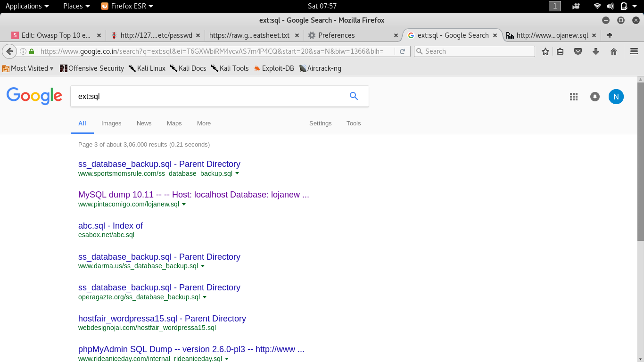Open Firefox ESR application menu
Viewport: 644px width, 362px height.
click(127, 6)
